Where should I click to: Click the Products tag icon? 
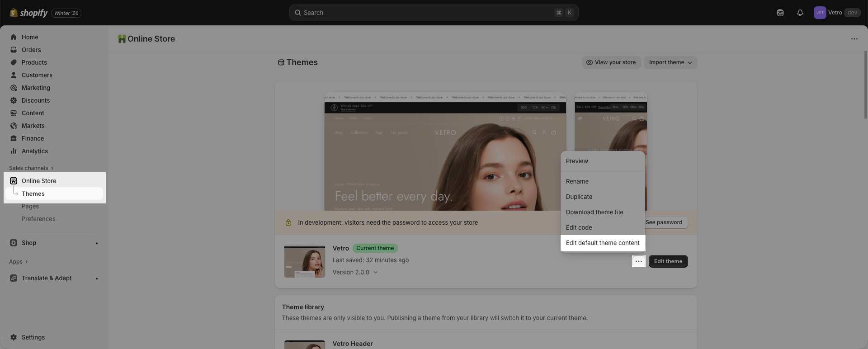(14, 62)
